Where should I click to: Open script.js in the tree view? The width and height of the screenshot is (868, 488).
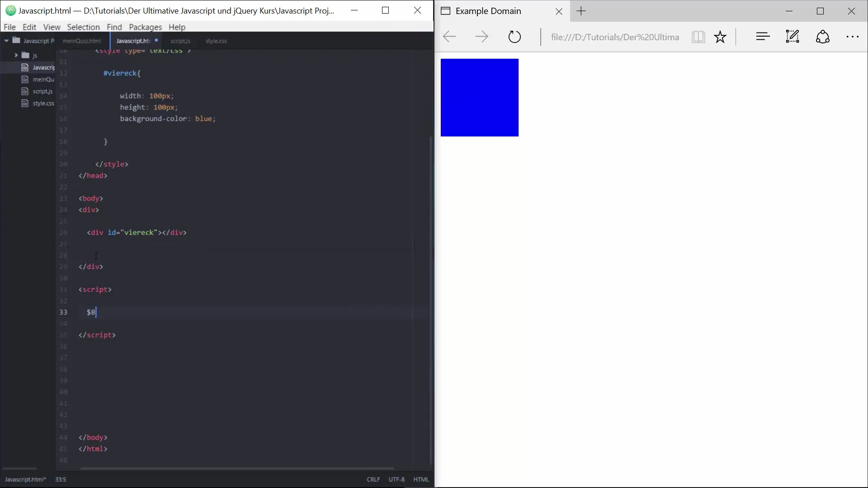(42, 91)
